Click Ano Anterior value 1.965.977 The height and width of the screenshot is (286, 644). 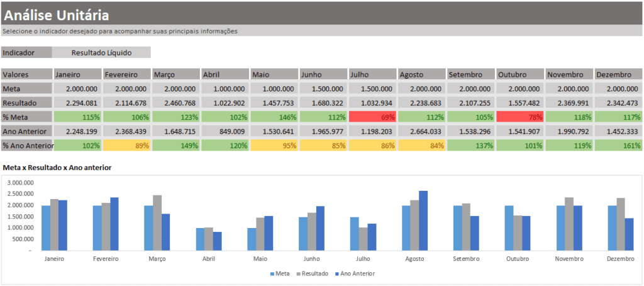tap(323, 131)
